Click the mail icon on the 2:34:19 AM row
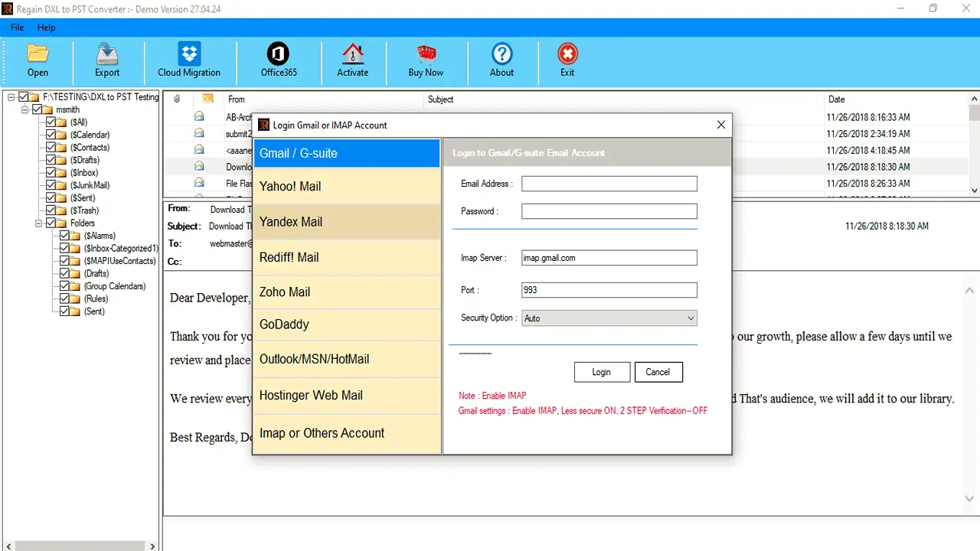Image resolution: width=980 pixels, height=551 pixels. [x=199, y=133]
